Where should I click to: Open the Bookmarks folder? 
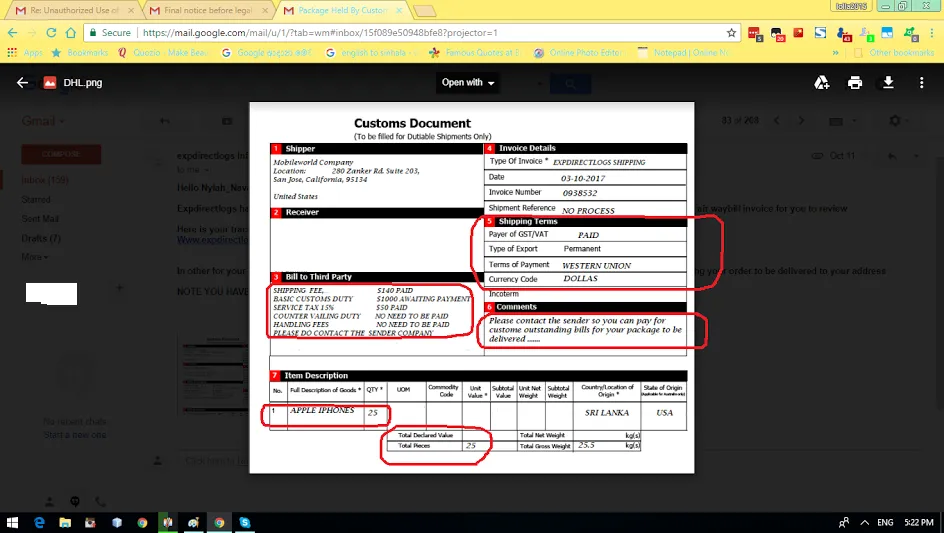(80, 53)
